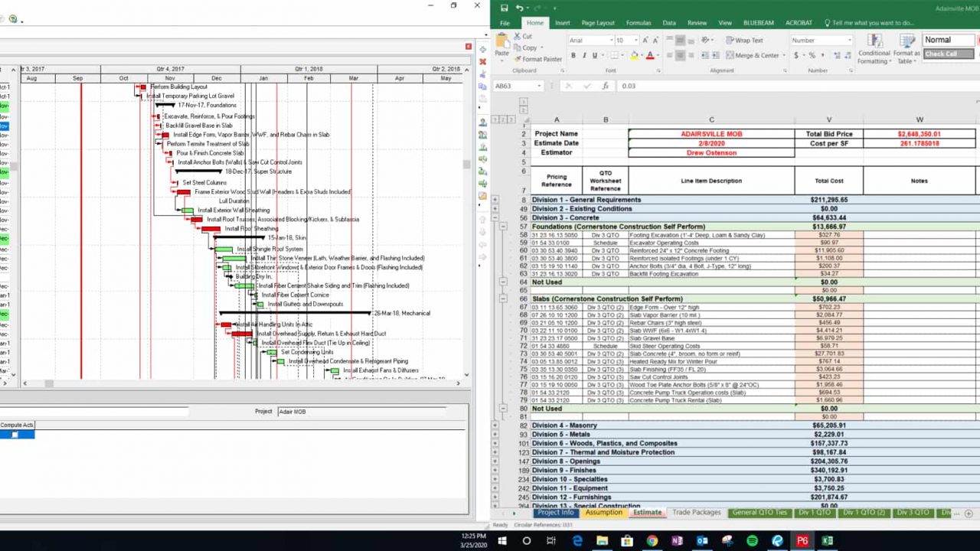980x551 pixels.
Task: Open the Assumption sheet tab
Action: [x=604, y=513]
